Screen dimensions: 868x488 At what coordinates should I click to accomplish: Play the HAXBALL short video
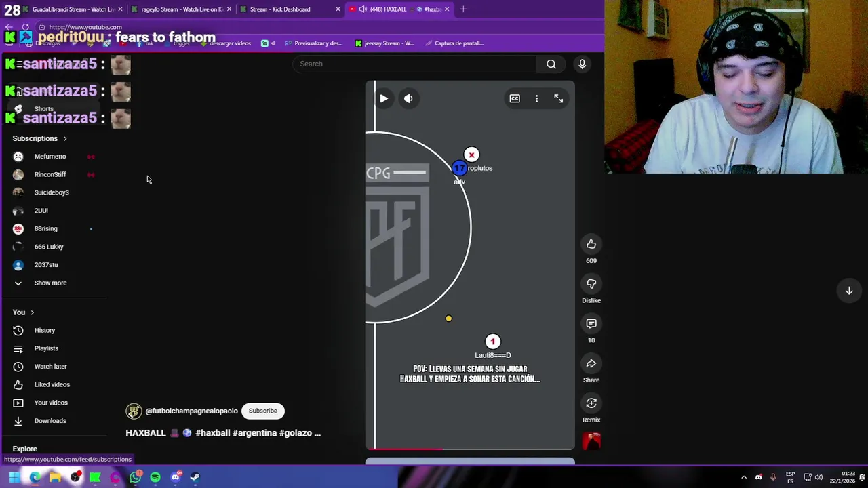pyautogui.click(x=384, y=98)
